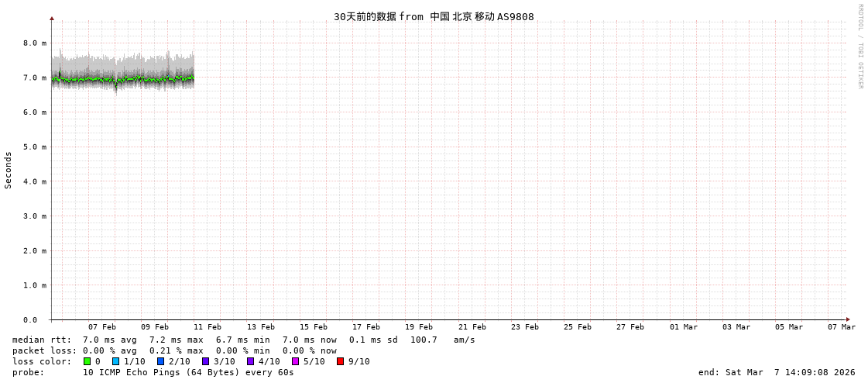Viewport: 868px width, 383px height.
Task: Select the 01 Mar axis date
Action: pyautogui.click(x=684, y=327)
